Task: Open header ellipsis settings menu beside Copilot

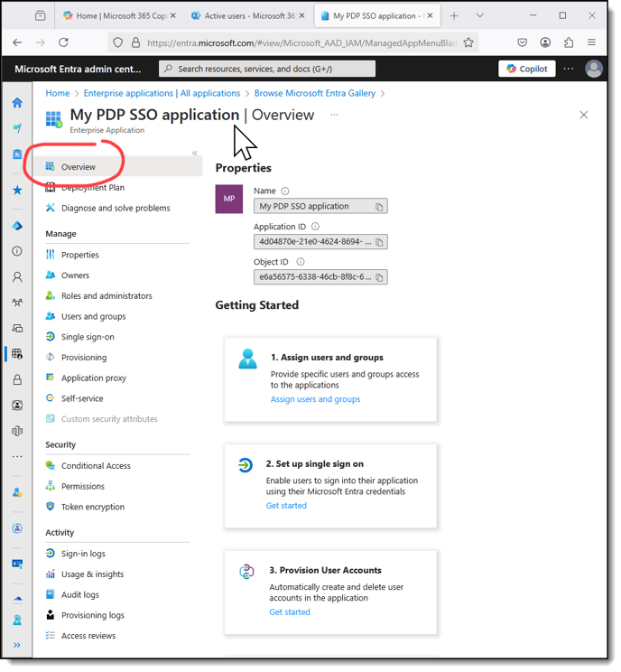Action: [x=569, y=69]
